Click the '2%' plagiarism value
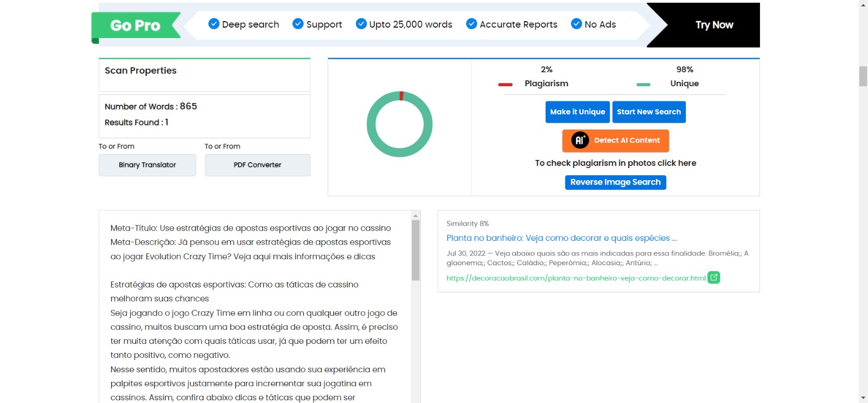 tap(546, 69)
